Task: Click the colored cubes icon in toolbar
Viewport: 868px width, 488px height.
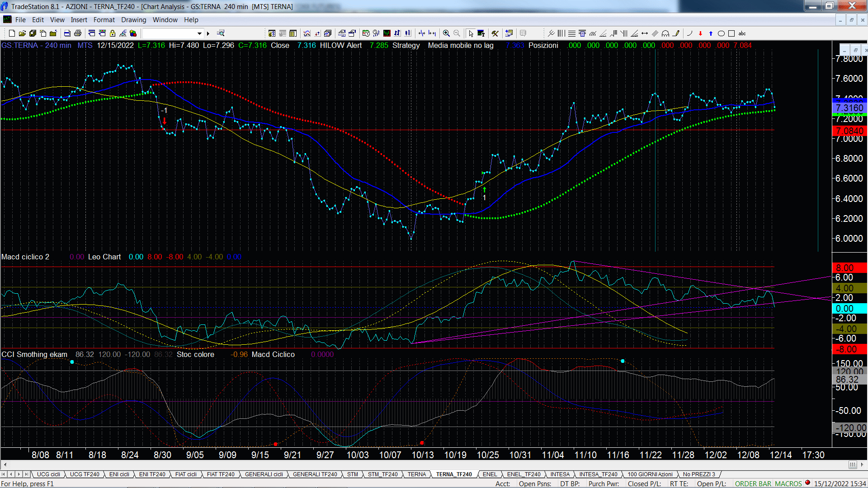Action: [x=133, y=33]
